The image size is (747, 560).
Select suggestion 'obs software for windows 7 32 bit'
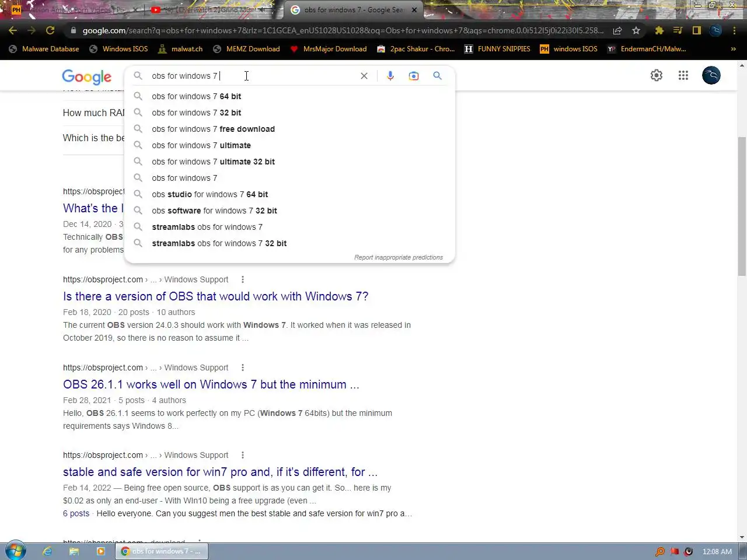pyautogui.click(x=290, y=211)
